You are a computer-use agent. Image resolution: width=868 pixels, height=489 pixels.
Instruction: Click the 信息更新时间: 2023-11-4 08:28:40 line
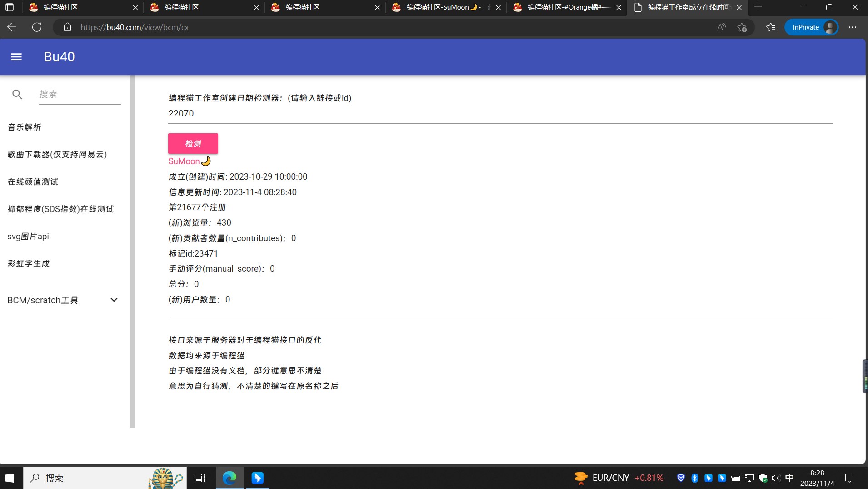coord(232,192)
